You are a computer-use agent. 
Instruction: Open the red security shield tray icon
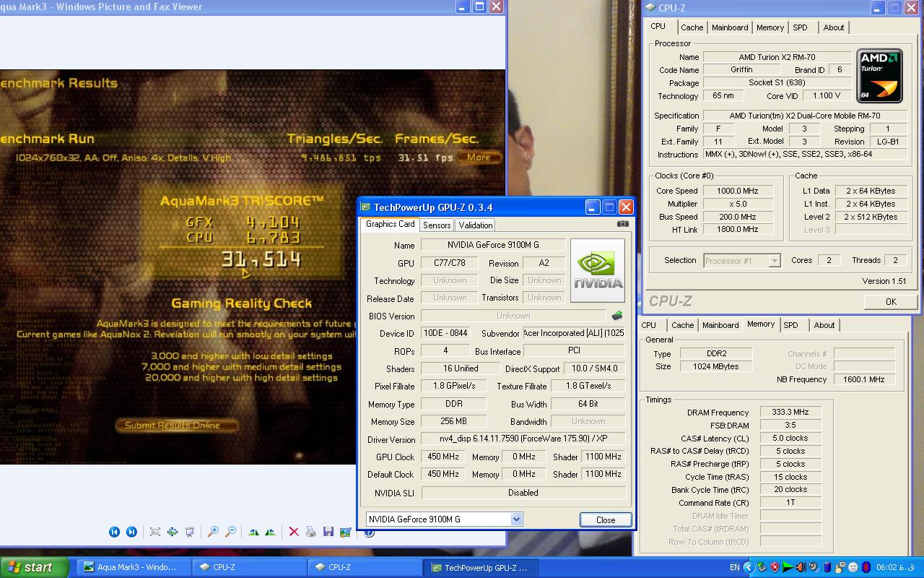[x=775, y=567]
